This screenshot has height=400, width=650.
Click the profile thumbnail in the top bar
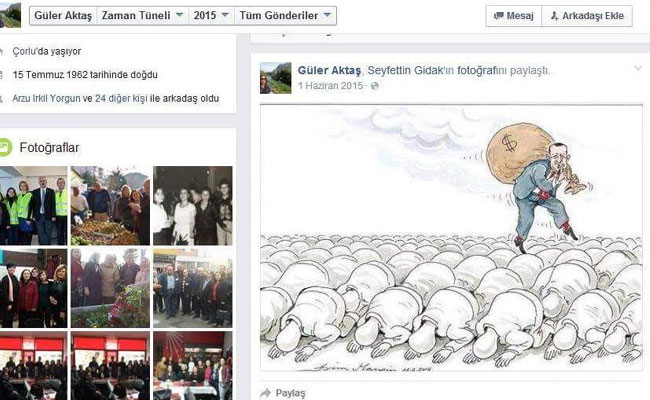[x=10, y=15]
